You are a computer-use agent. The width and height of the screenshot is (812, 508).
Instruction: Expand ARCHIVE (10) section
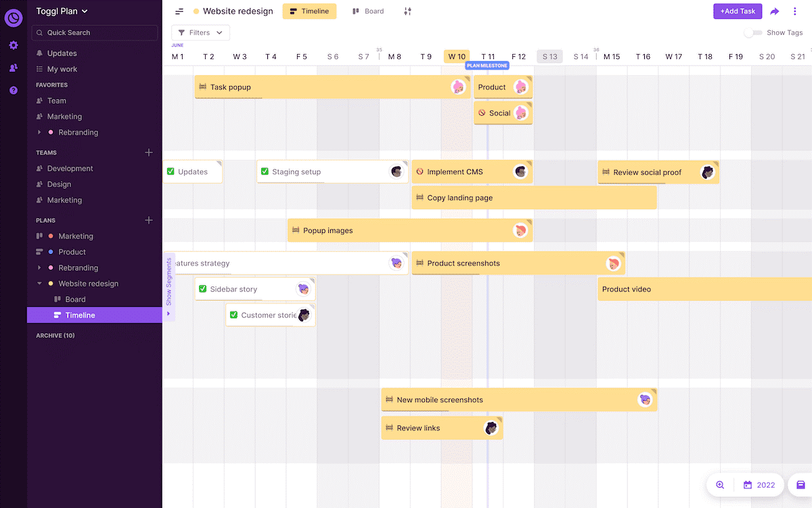tap(55, 335)
